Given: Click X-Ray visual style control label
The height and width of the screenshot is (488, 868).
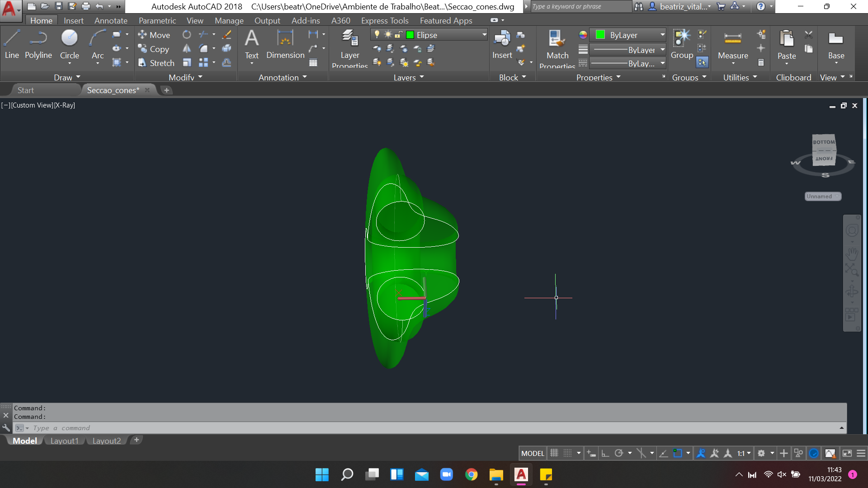Looking at the screenshot, I should pyautogui.click(x=65, y=105).
